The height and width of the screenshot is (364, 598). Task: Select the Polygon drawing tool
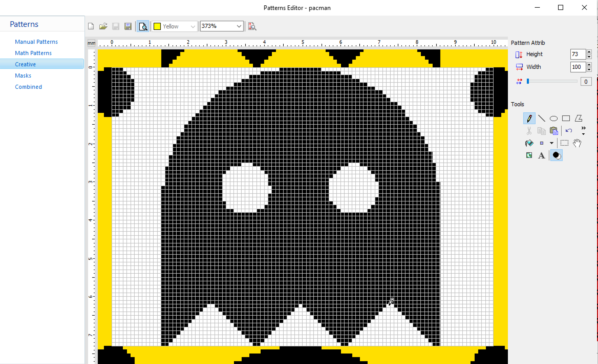[x=579, y=118]
